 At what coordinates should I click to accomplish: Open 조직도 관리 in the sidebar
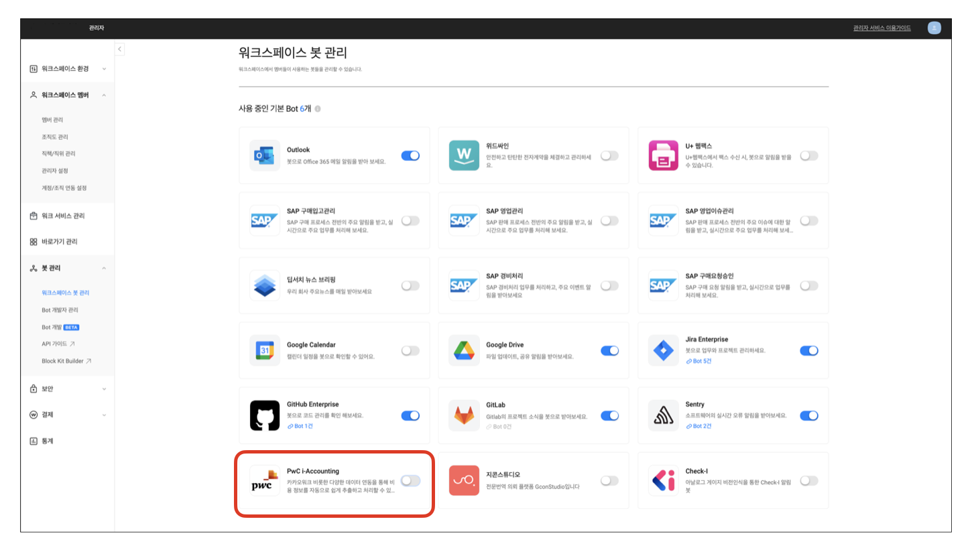pyautogui.click(x=55, y=137)
